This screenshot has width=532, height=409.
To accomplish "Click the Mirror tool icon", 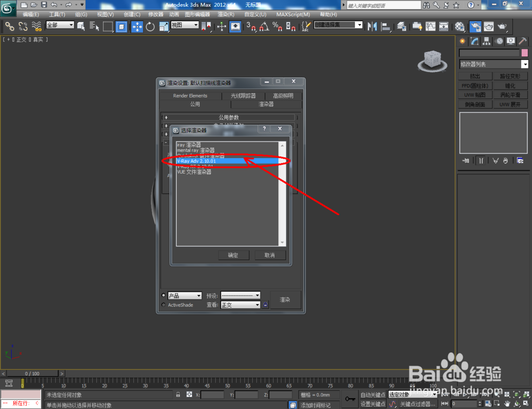I will click(x=372, y=26).
